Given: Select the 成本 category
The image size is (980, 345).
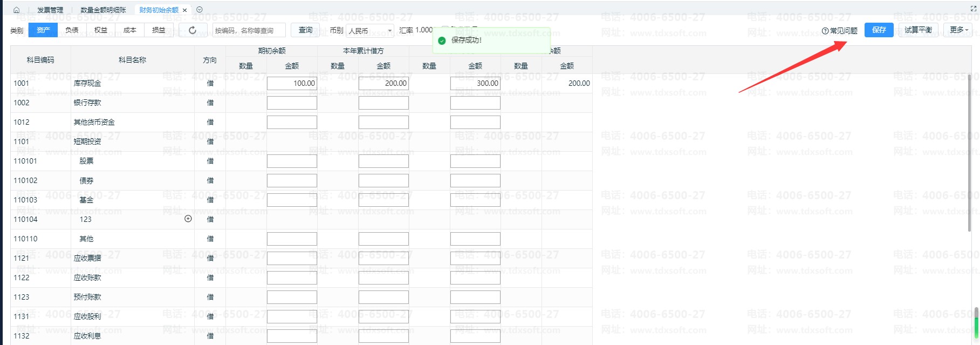Looking at the screenshot, I should [x=130, y=30].
